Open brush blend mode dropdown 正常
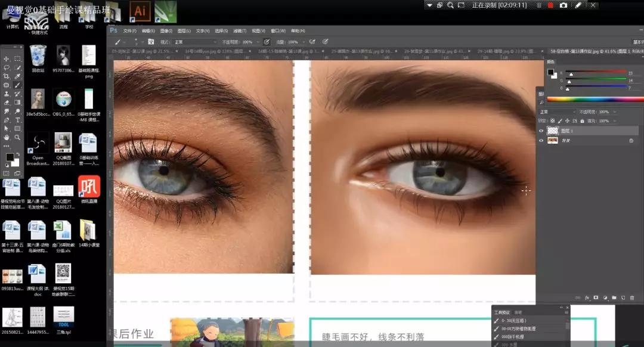 [x=195, y=42]
